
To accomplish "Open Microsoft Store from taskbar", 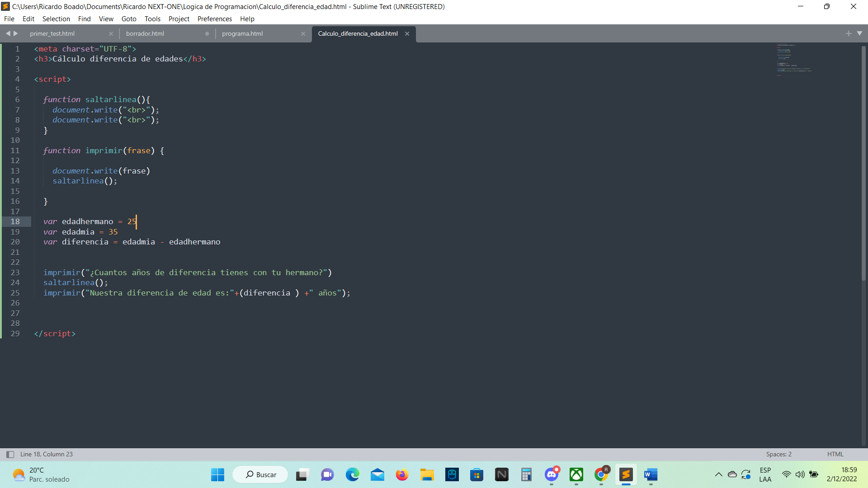I will pos(476,474).
